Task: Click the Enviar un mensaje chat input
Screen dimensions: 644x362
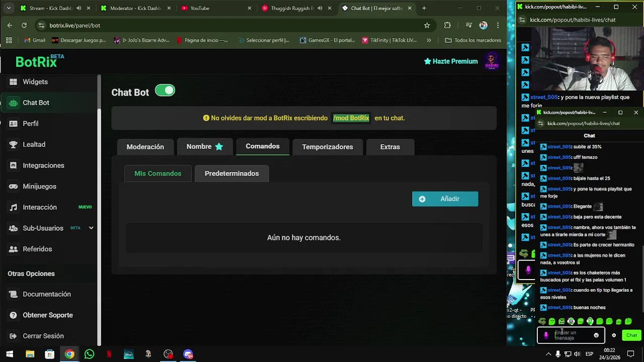Action: click(571, 335)
